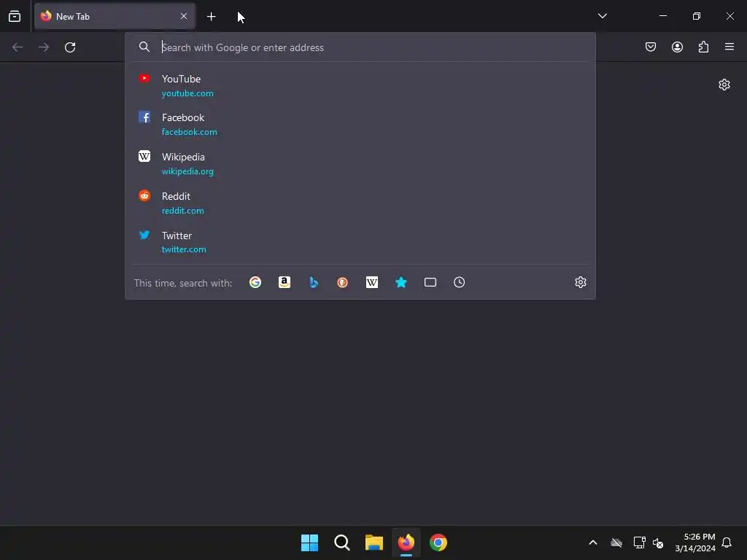Open the Save to Pocket button
The width and height of the screenshot is (747, 560).
point(651,47)
